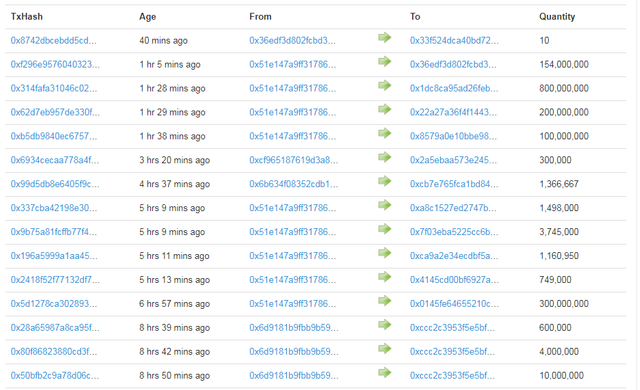The height and width of the screenshot is (390, 640).
Task: Click green arrow in the 800,000,000 quantity row
Action: pyautogui.click(x=384, y=86)
